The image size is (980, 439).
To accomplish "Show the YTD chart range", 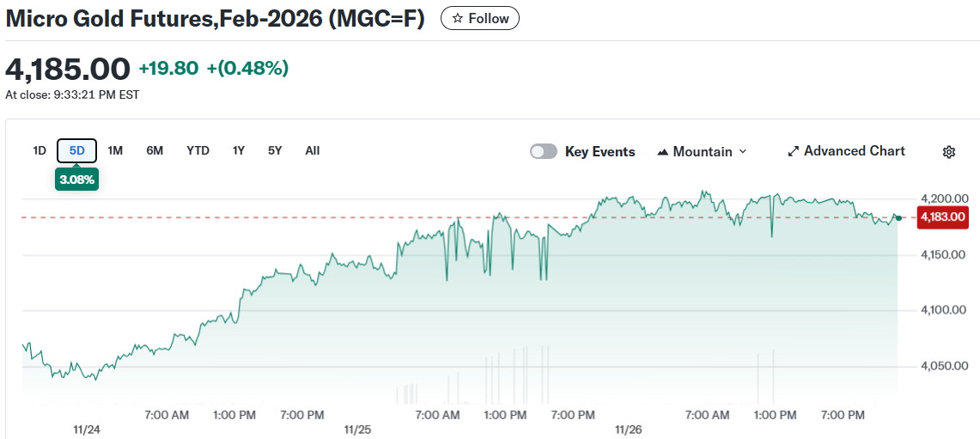I will (x=198, y=151).
